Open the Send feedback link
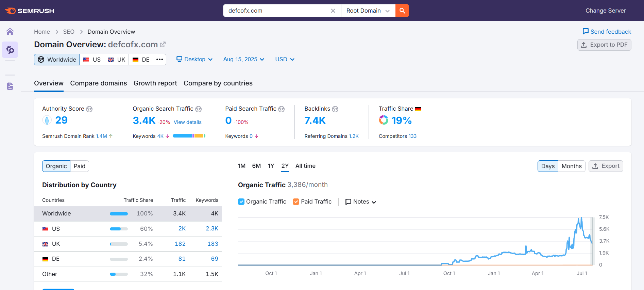The image size is (644, 290). (607, 32)
